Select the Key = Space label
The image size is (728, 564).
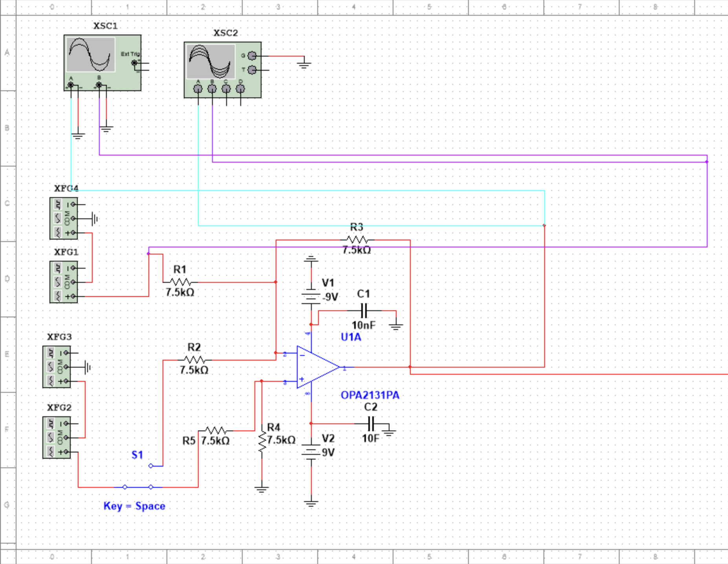point(134,506)
